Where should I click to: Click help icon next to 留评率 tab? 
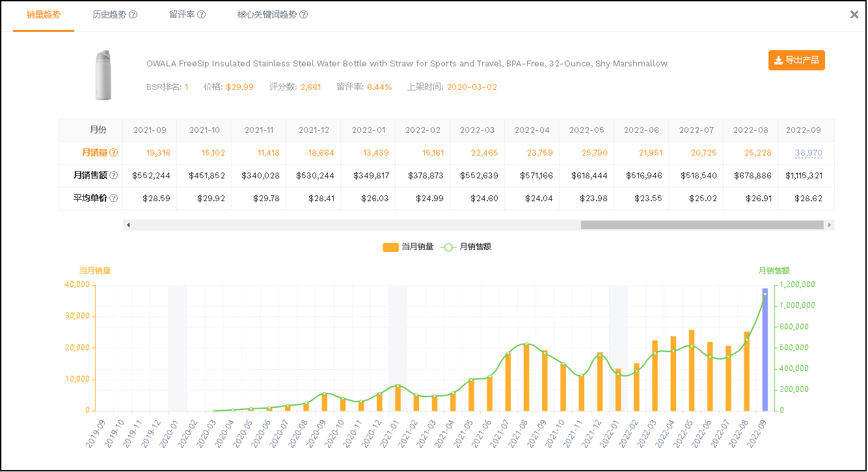pos(202,15)
